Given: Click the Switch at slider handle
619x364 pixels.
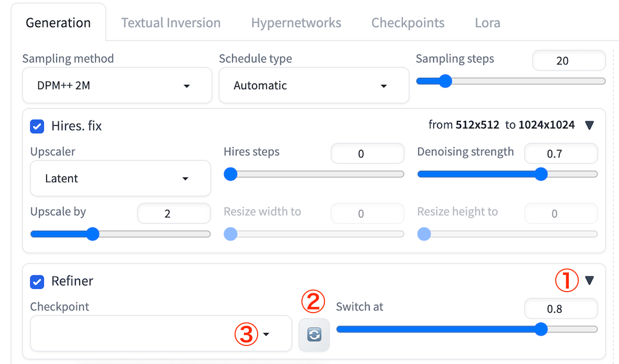Looking at the screenshot, I should tap(540, 329).
